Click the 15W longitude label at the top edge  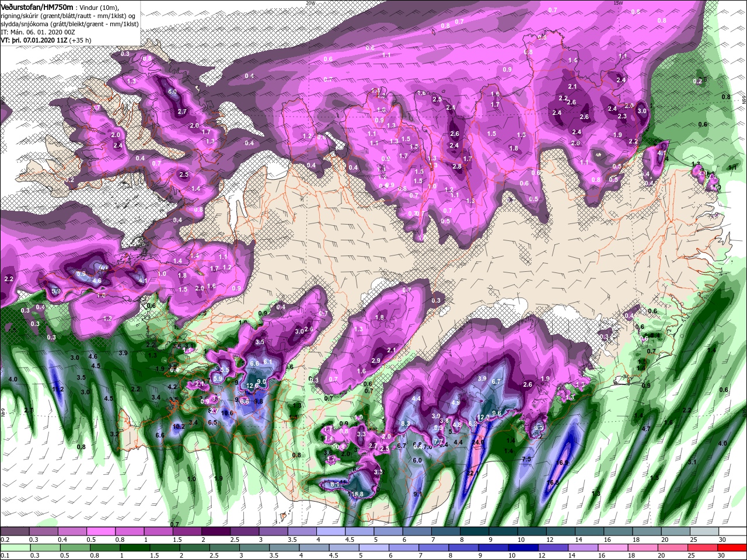618,3
